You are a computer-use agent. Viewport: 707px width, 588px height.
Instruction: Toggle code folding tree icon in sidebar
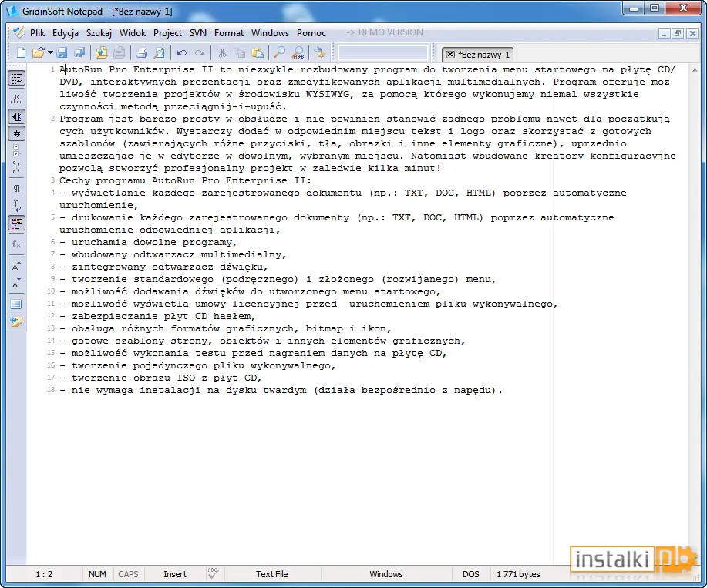click(17, 150)
